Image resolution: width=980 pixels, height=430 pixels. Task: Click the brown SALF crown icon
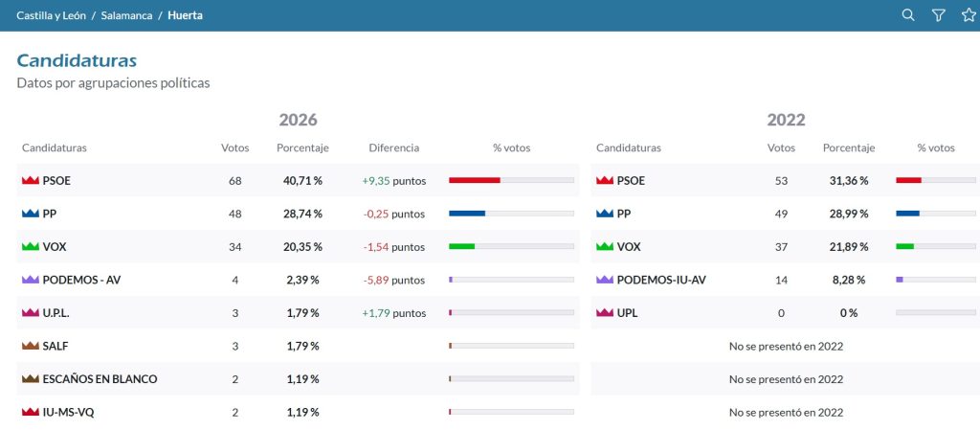pyautogui.click(x=30, y=346)
